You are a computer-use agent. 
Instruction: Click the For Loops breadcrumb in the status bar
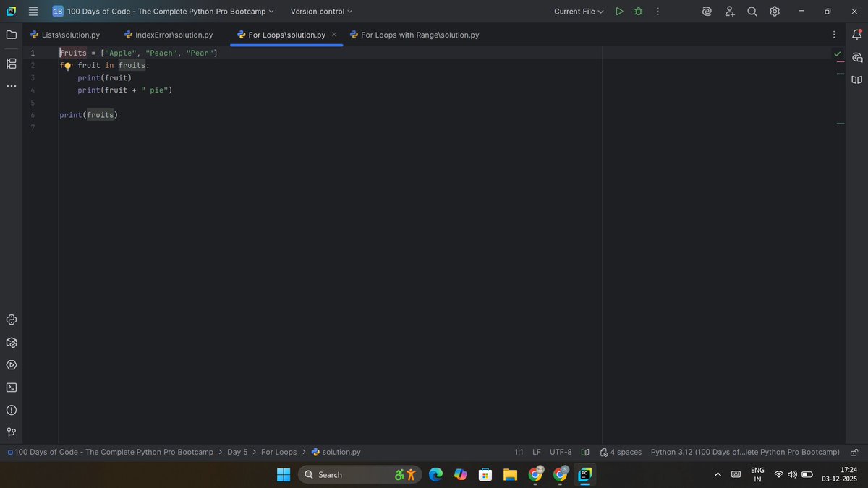(278, 452)
